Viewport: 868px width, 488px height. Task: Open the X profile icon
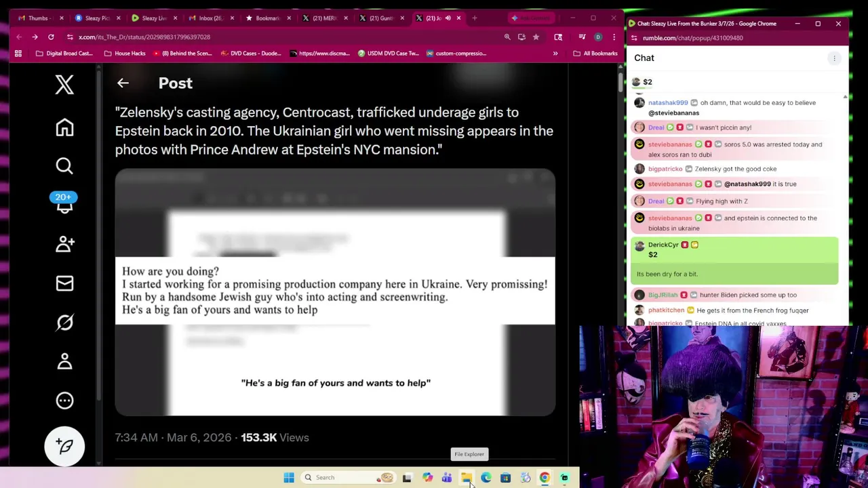point(64,361)
